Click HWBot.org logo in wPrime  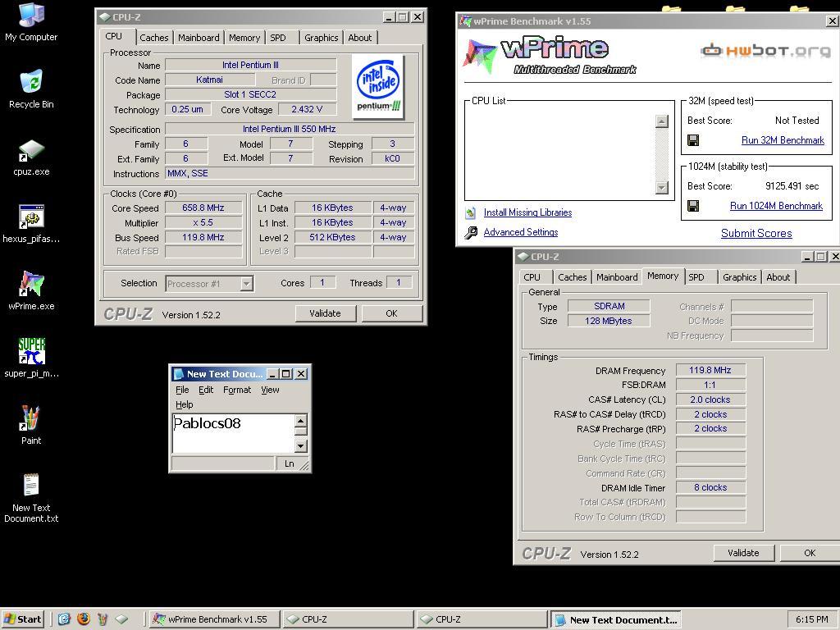(765, 51)
